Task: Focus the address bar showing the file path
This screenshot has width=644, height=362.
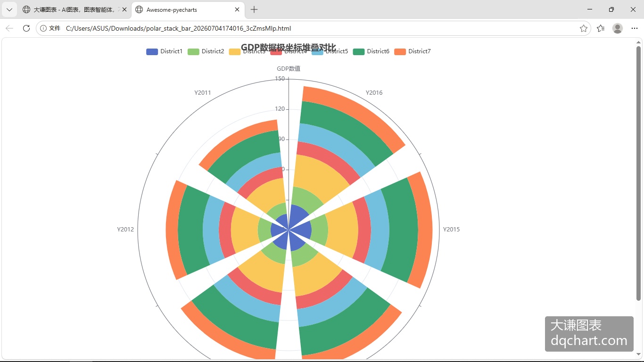Action: point(314,28)
